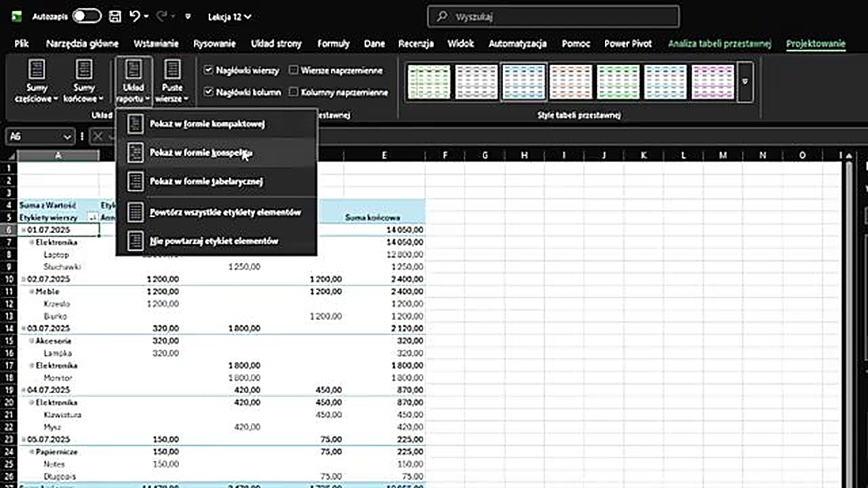
Task: Open the Etykiety wierszy filter dropdown
Action: click(x=92, y=218)
